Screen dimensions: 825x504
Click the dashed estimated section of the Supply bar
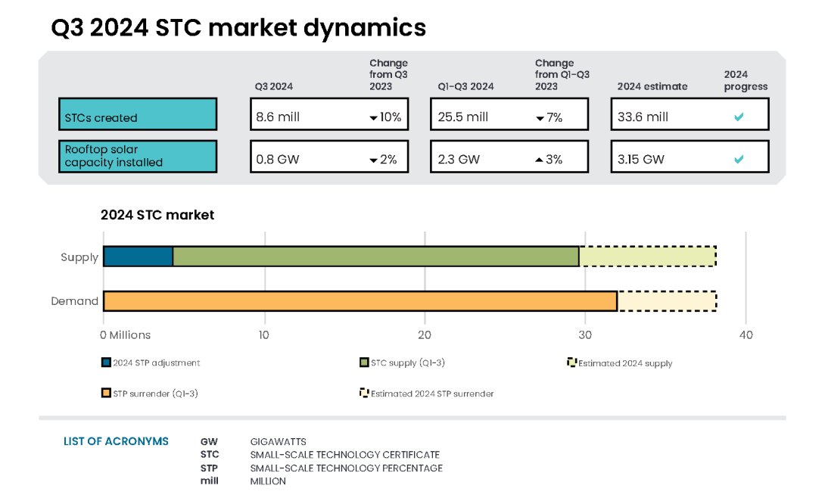tap(647, 257)
